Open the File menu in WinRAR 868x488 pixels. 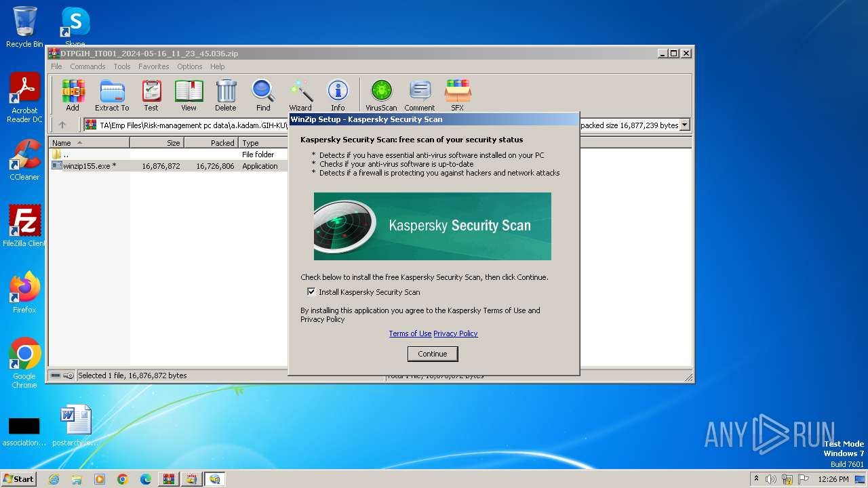[56, 66]
